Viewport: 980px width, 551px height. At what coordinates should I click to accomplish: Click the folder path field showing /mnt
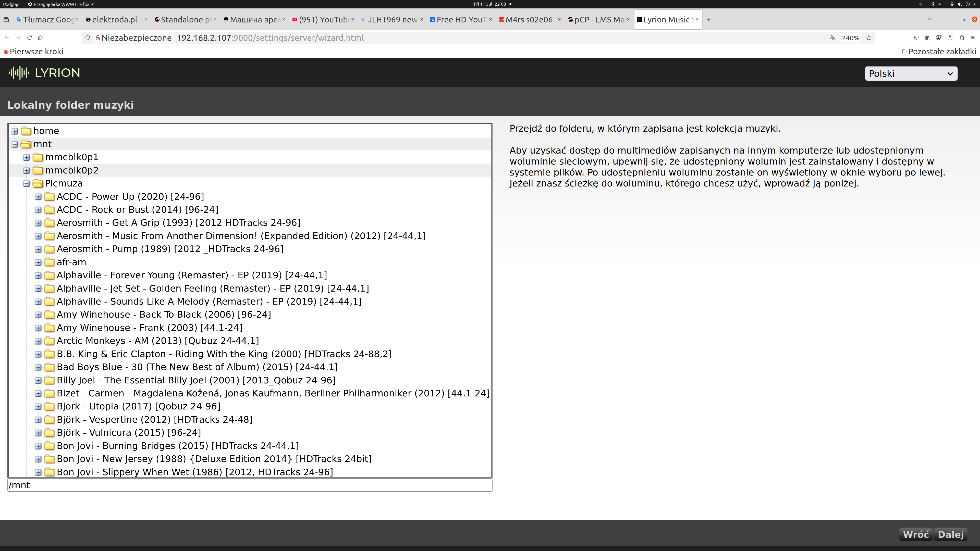pos(250,485)
